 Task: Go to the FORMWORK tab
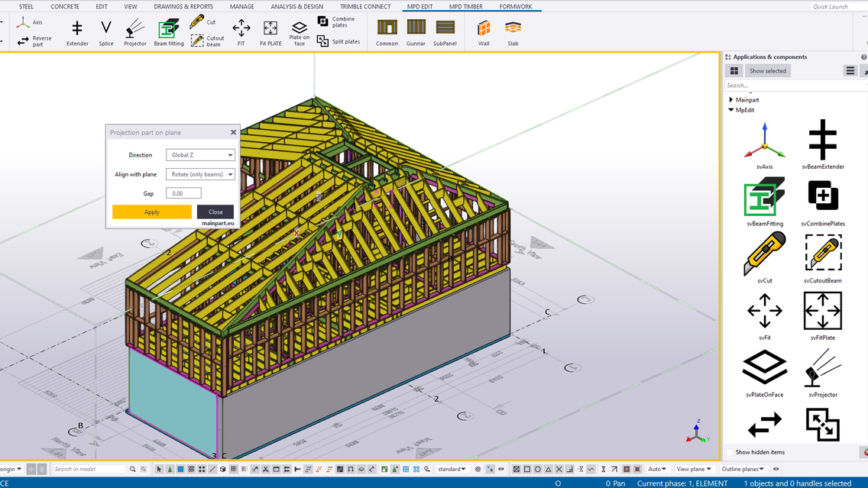[515, 7]
